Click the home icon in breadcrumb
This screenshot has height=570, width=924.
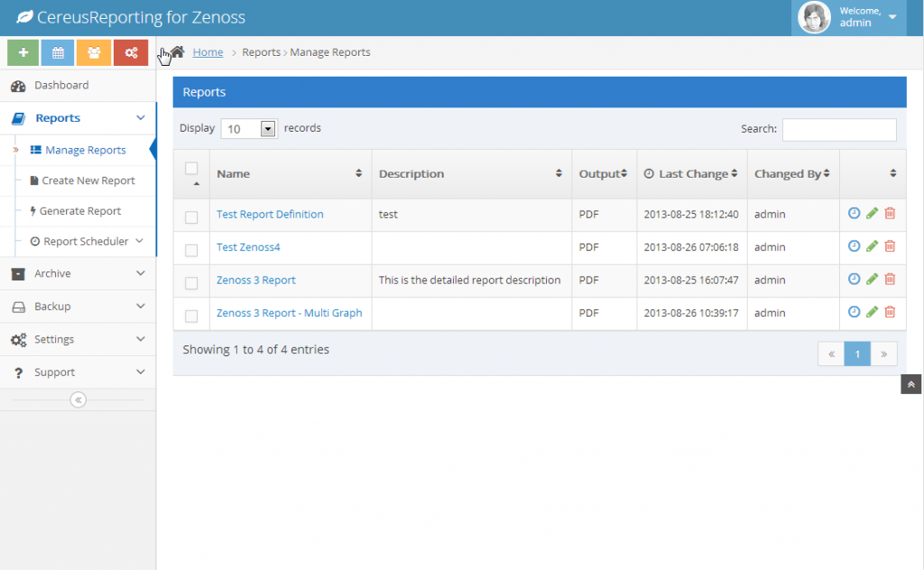[x=178, y=51]
